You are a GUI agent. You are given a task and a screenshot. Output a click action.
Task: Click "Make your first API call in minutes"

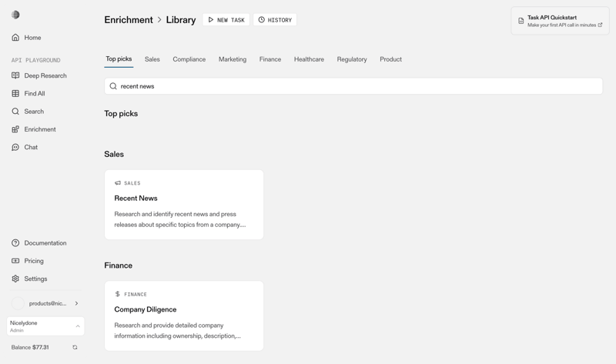coord(561,25)
